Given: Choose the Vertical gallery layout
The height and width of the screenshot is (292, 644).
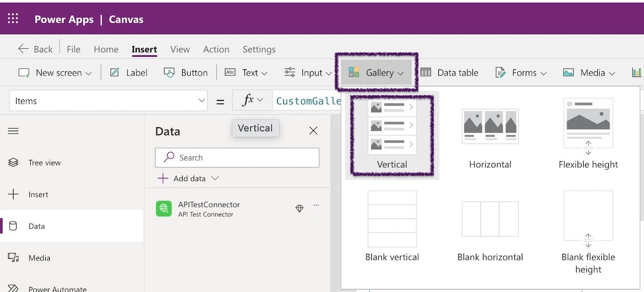Looking at the screenshot, I should [392, 135].
